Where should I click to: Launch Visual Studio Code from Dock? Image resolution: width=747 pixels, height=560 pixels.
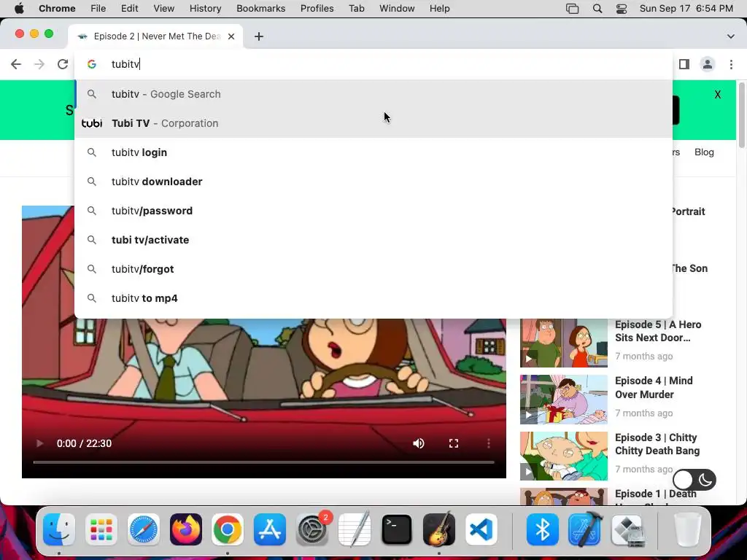pos(481,529)
